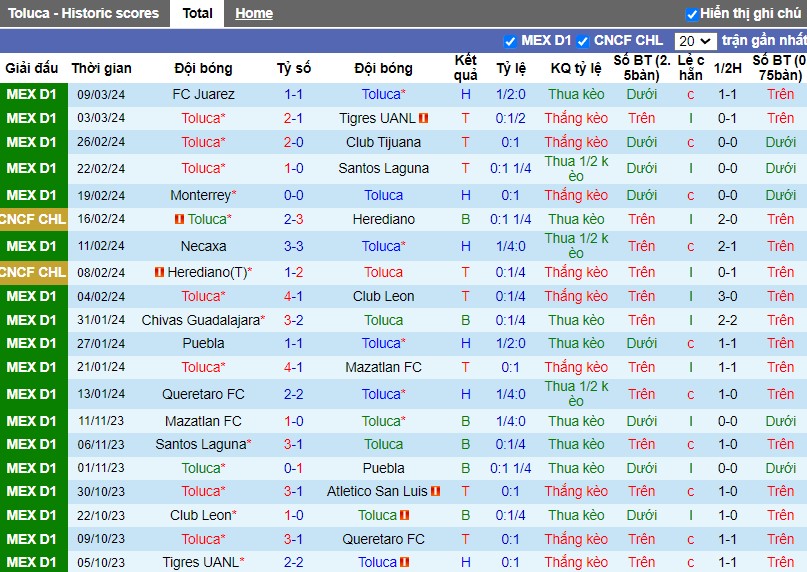Click red card icon before Herediano(T)
The height and width of the screenshot is (572, 807).
(159, 272)
